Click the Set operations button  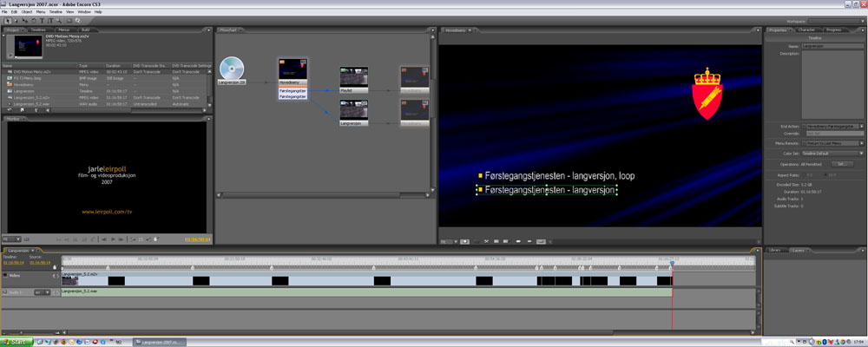pyautogui.click(x=841, y=164)
